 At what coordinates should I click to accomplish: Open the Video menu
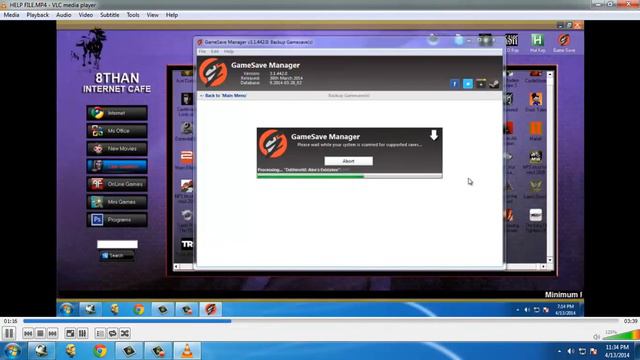click(86, 15)
